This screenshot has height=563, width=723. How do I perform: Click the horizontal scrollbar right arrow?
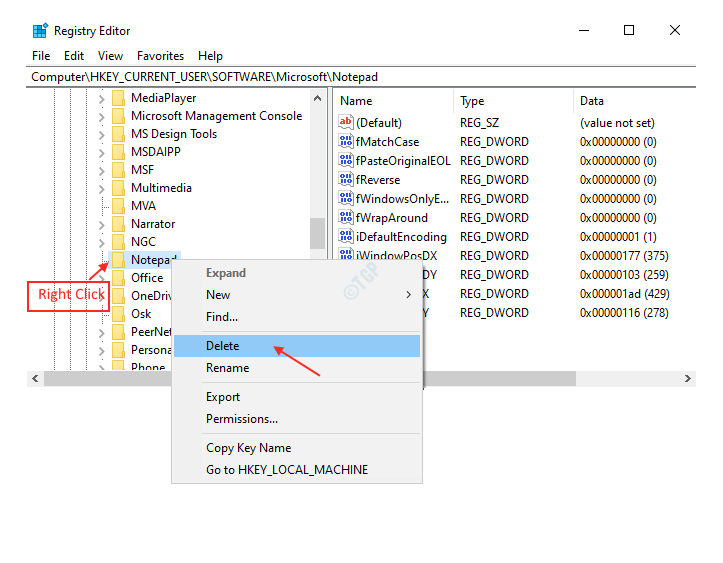coord(687,379)
